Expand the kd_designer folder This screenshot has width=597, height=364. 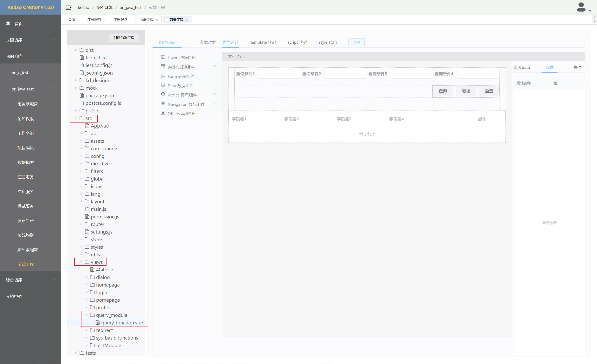(76, 80)
